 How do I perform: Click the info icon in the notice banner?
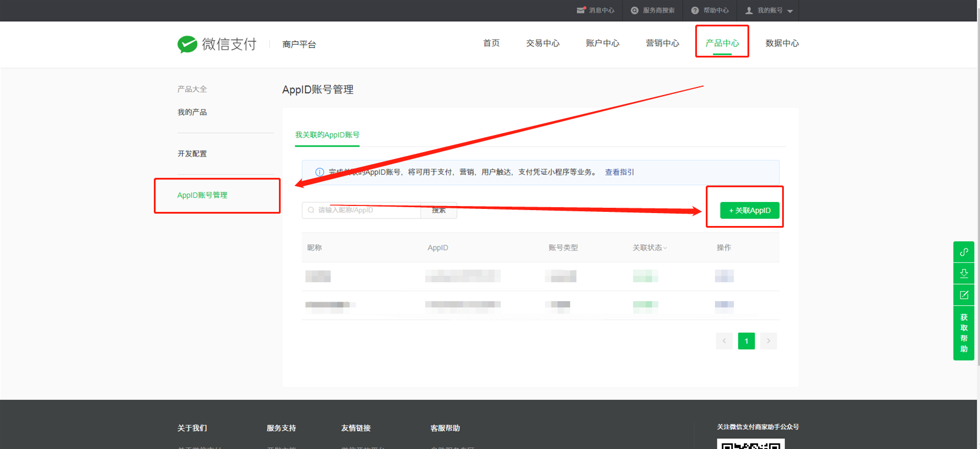pyautogui.click(x=319, y=172)
